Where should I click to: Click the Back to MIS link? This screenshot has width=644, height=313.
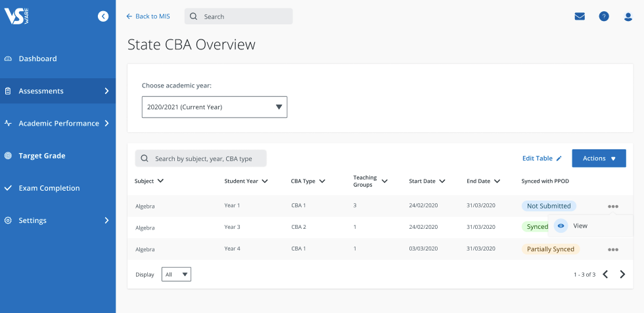(x=148, y=16)
